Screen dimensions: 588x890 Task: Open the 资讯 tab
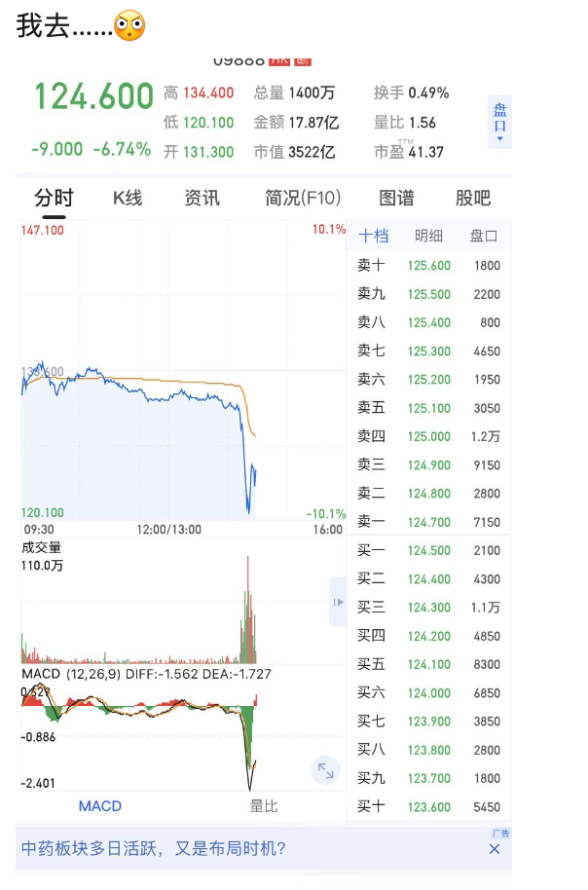[202, 199]
